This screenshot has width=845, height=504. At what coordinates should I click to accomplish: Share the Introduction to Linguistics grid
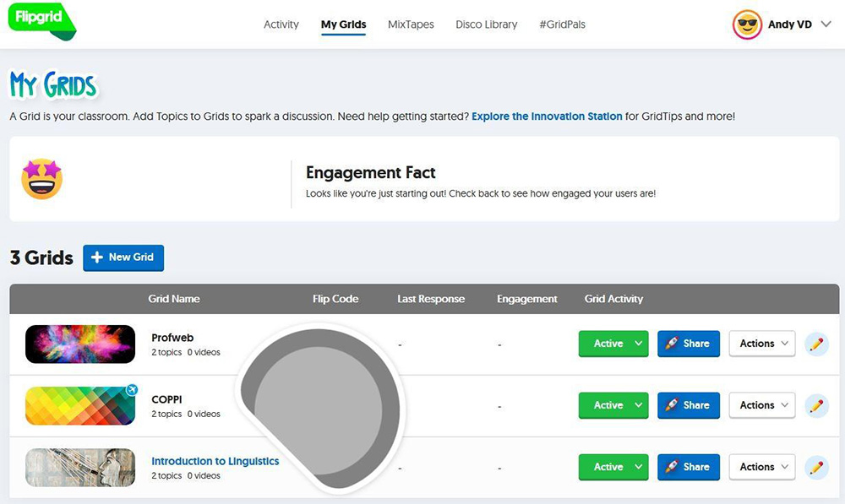[x=688, y=467]
